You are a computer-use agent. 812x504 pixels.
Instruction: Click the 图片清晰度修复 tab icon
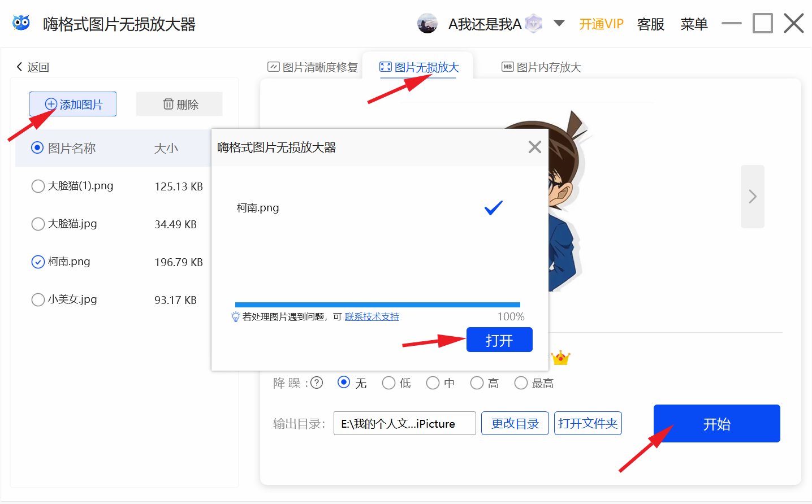pyautogui.click(x=273, y=67)
